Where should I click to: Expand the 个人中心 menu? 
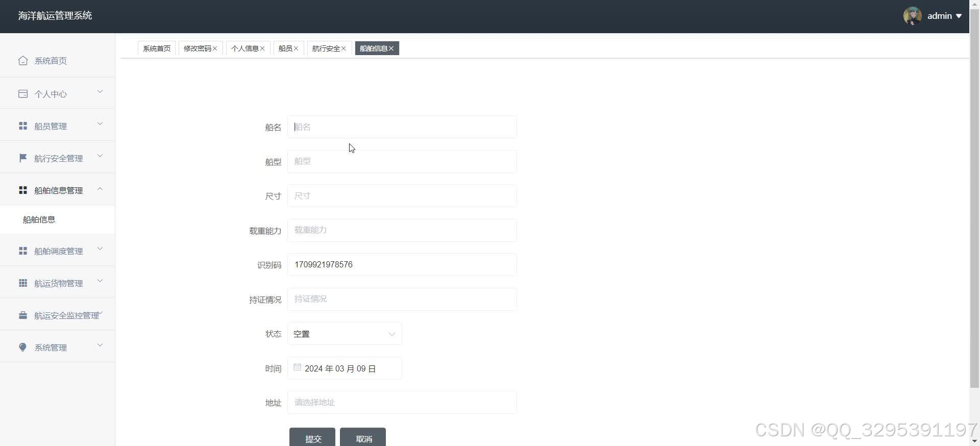pos(100,92)
